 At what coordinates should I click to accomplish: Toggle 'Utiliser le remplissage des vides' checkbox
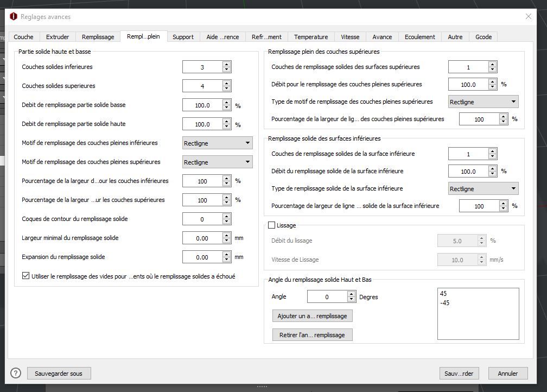(x=26, y=276)
